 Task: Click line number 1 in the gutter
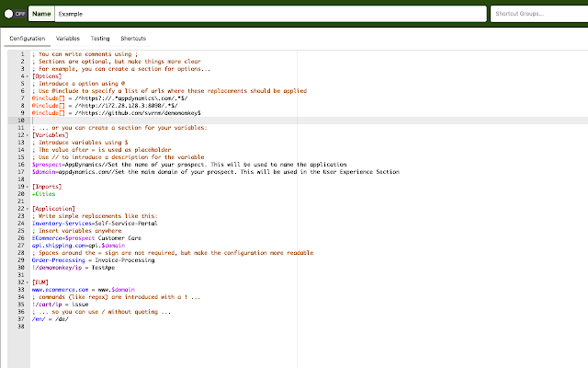(x=22, y=54)
